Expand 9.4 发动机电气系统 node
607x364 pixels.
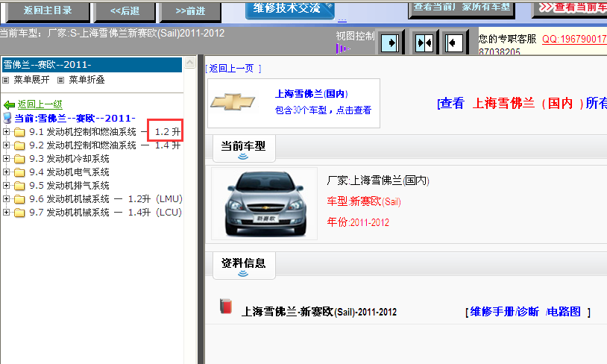[x=6, y=172]
